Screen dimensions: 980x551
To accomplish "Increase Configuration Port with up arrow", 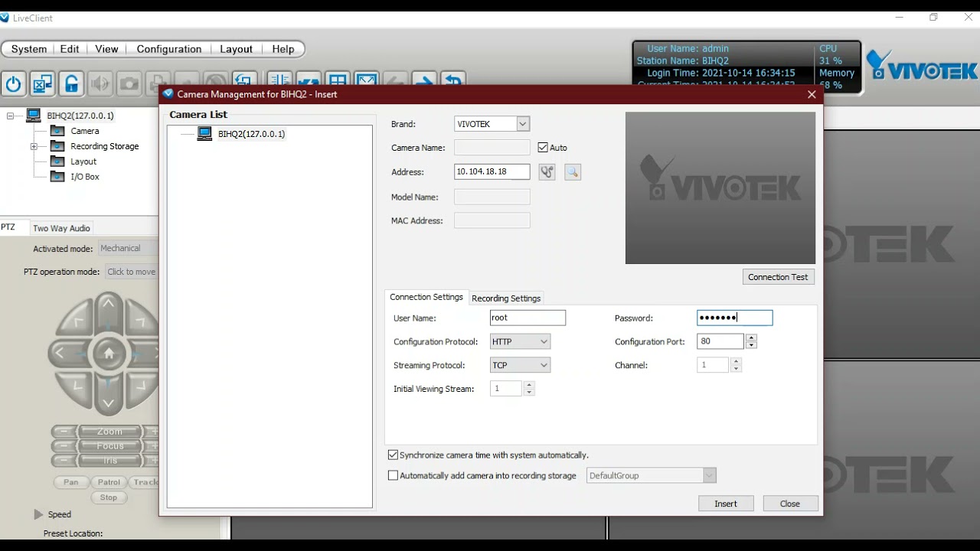I will pyautogui.click(x=751, y=337).
